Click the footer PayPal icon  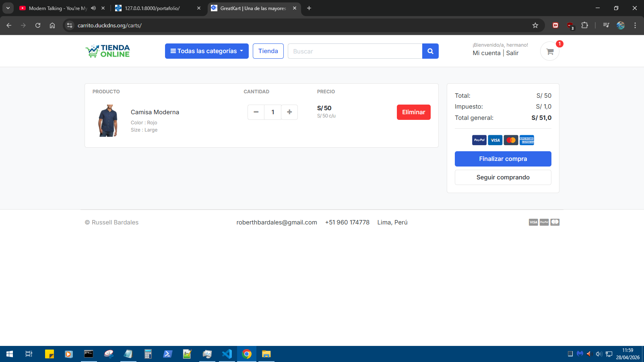coord(544,222)
